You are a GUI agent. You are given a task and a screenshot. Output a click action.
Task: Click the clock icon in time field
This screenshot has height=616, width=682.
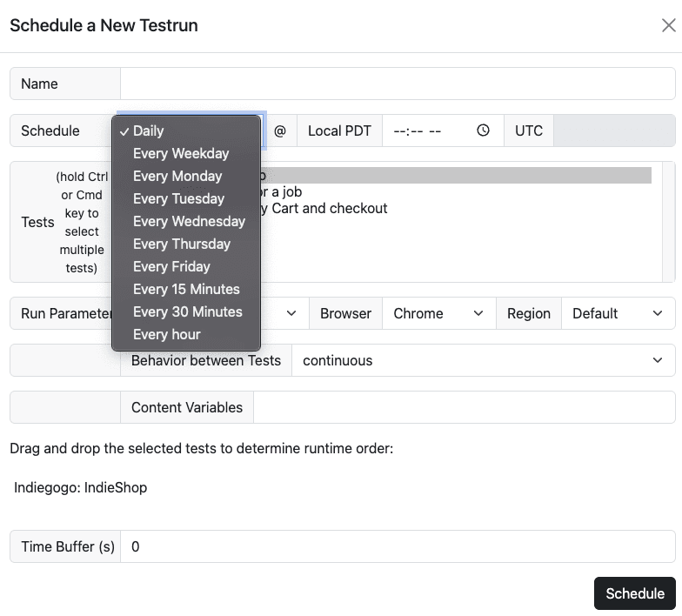tap(484, 131)
